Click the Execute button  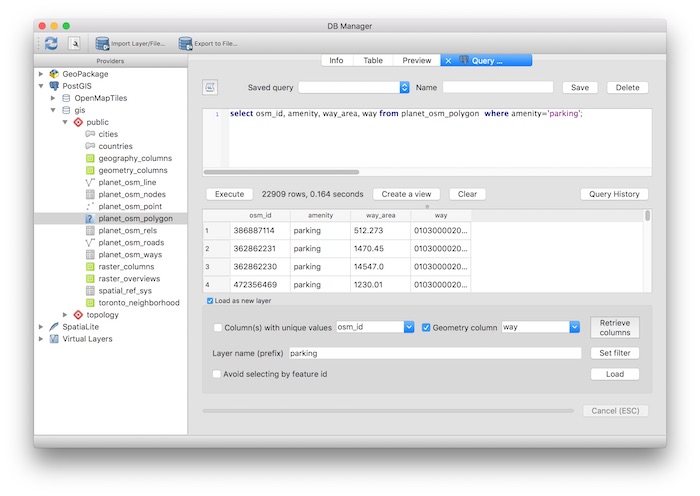(229, 194)
